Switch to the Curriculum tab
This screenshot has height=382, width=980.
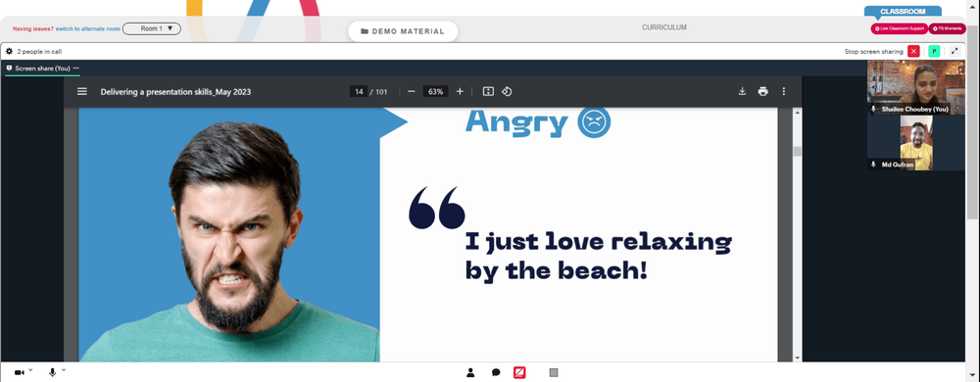tap(664, 27)
